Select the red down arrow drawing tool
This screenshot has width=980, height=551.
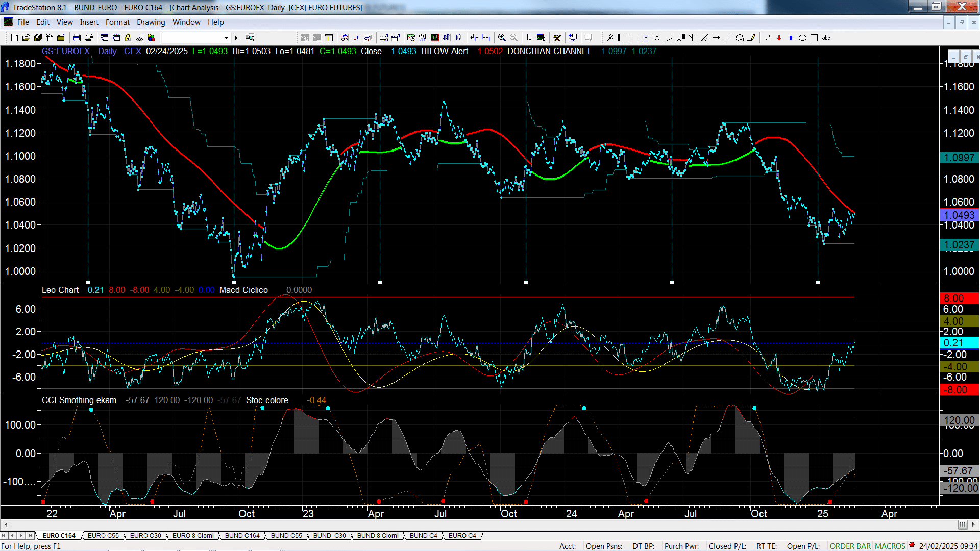779,38
